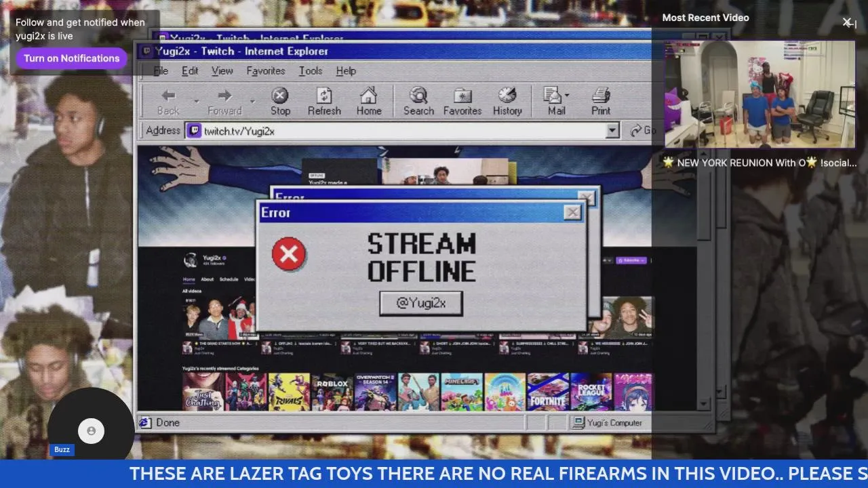Click the Twitch icon in address field
Viewport: 868px width, 488px height.
tap(194, 130)
